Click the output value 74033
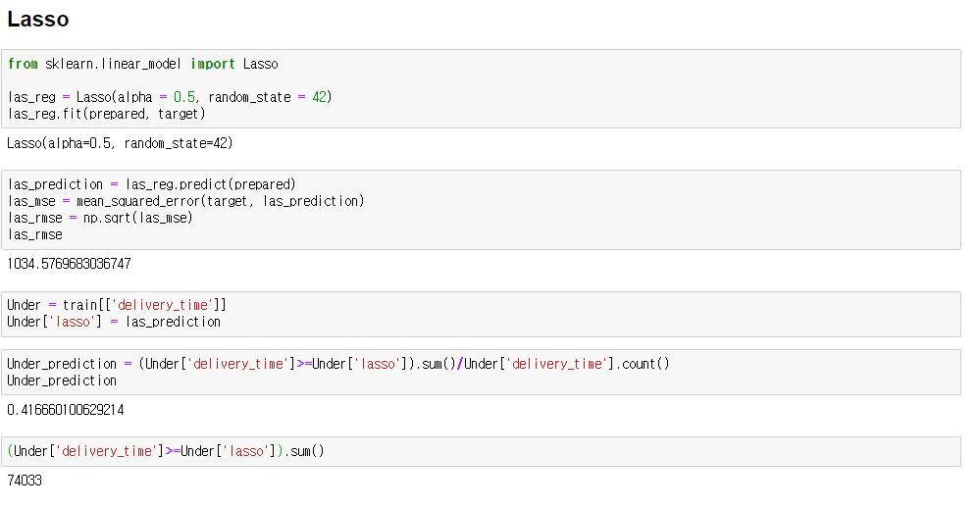The width and height of the screenshot is (980, 508). click(x=25, y=481)
